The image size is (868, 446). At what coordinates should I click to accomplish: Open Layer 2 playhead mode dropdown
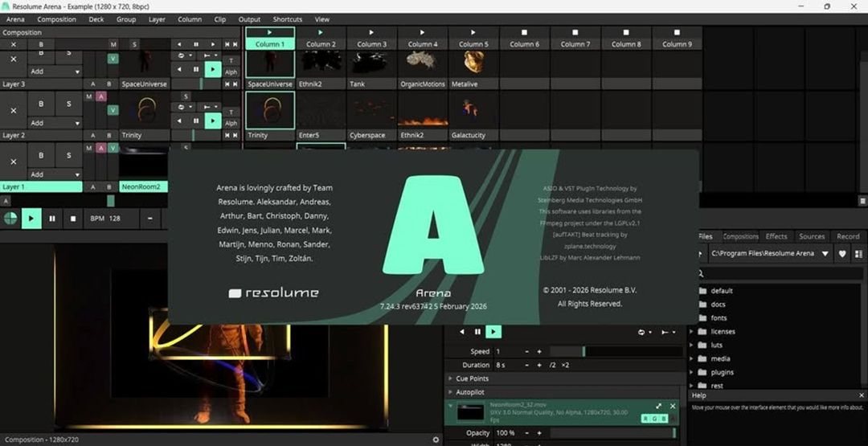209,107
